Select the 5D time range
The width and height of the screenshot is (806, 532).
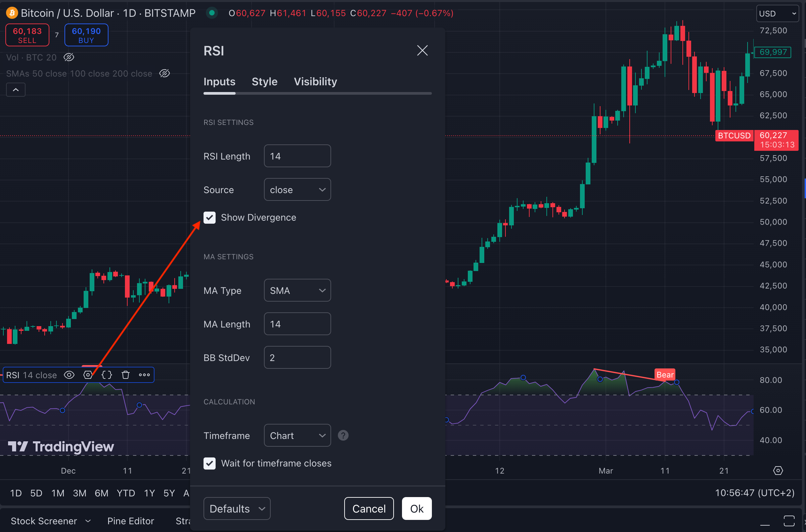[36, 493]
